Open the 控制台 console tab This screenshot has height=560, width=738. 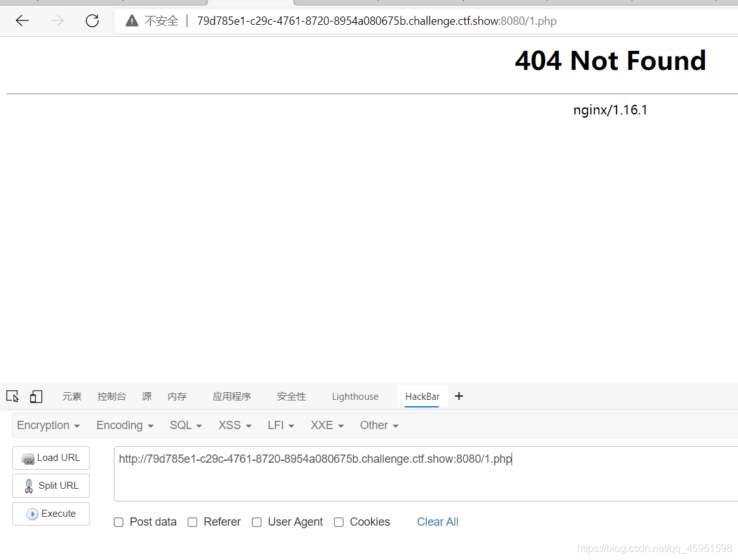click(111, 397)
